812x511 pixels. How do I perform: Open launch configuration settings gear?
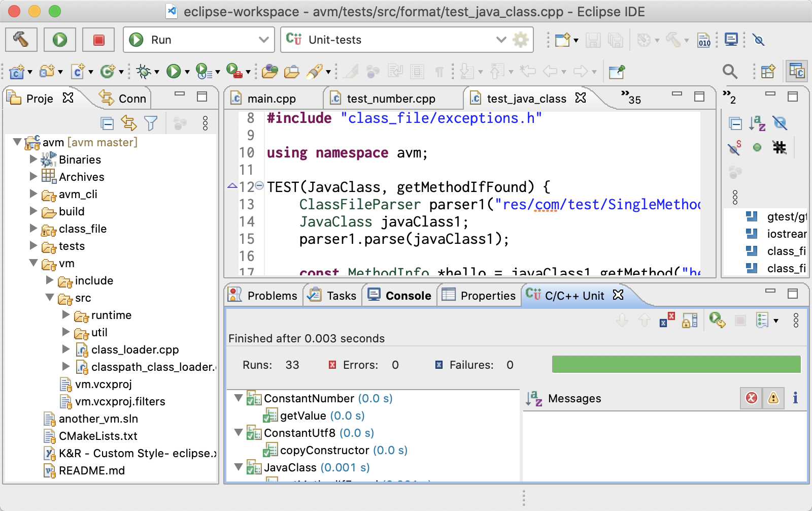[521, 40]
